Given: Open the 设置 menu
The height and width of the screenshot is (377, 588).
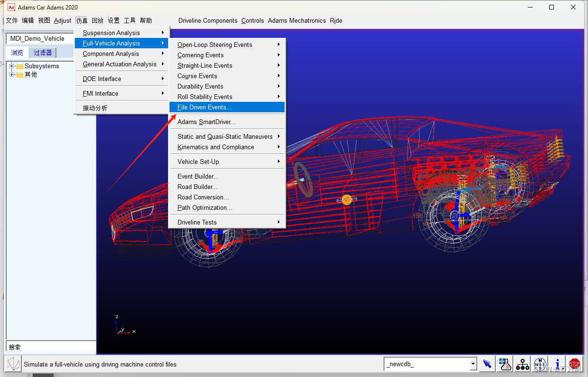Looking at the screenshot, I should pyautogui.click(x=114, y=20).
